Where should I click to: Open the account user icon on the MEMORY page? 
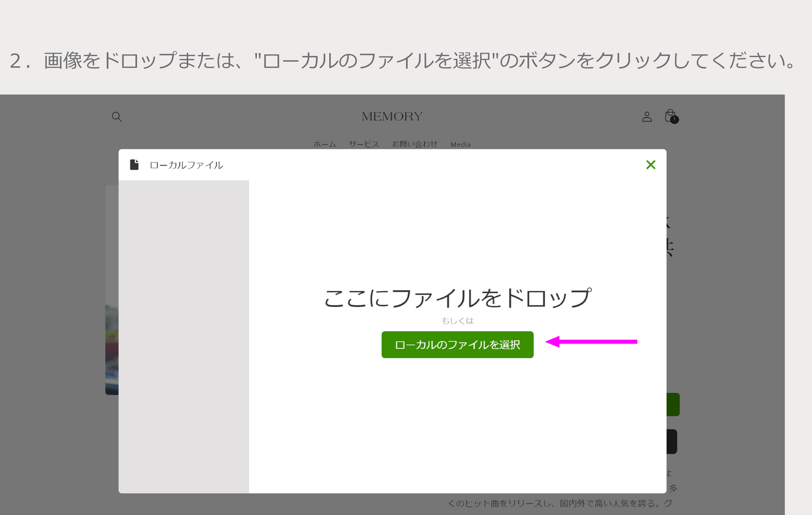point(647,116)
